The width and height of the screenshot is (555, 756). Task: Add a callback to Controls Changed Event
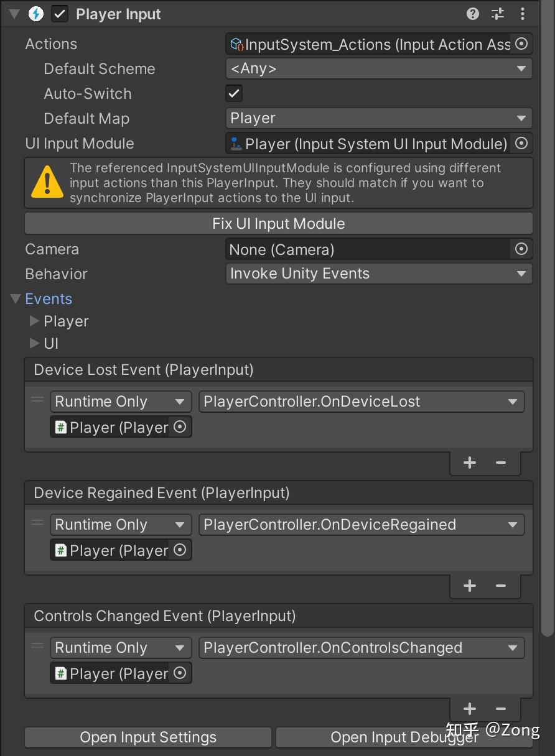pos(470,708)
